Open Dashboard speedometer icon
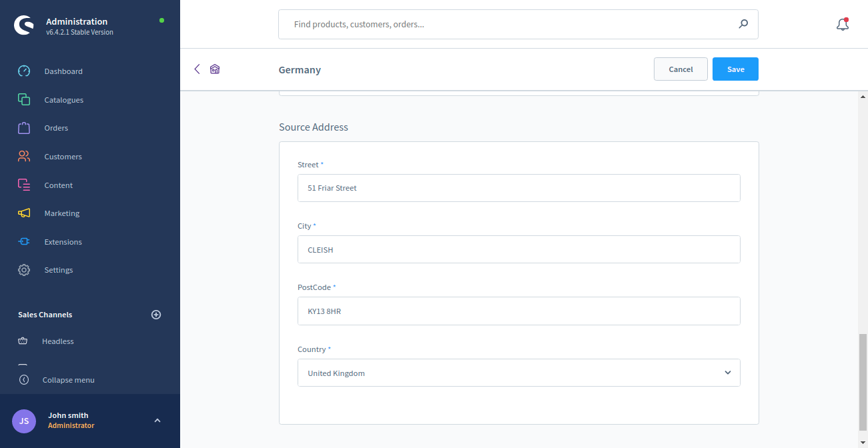Image resolution: width=868 pixels, height=448 pixels. point(24,71)
